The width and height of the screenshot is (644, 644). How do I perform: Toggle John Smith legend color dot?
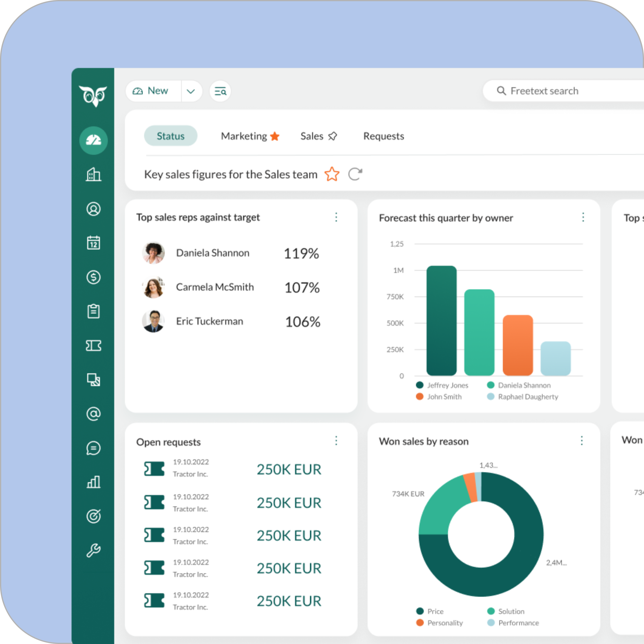(420, 396)
